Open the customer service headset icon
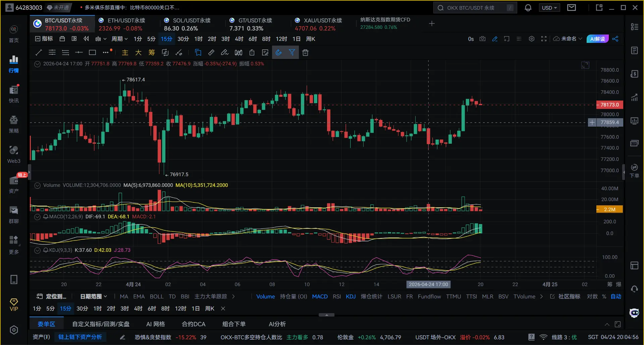Screen dimensions: 644x345 tap(634, 289)
